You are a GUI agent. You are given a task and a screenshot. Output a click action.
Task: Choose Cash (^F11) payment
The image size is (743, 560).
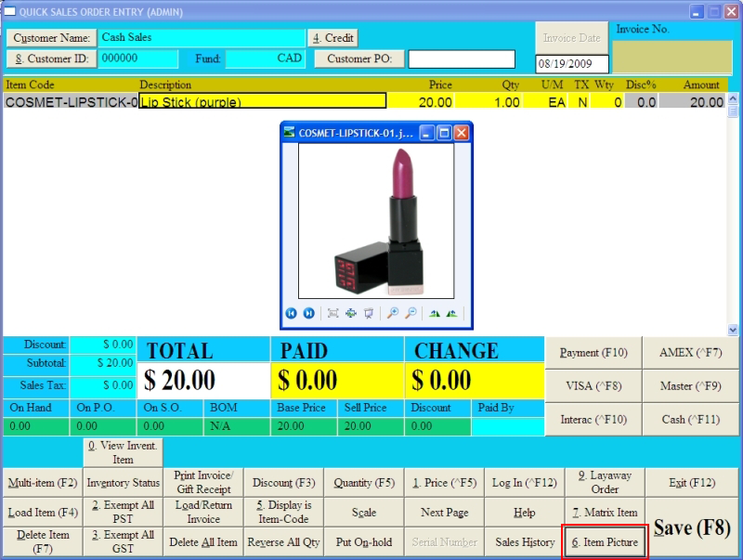(690, 420)
